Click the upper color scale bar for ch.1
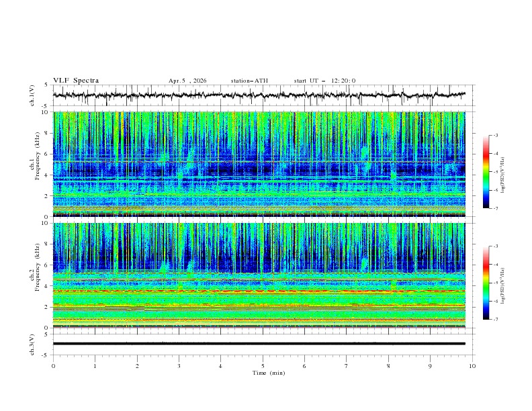Image resolution: width=532 pixels, height=411 pixels. pyautogui.click(x=486, y=172)
